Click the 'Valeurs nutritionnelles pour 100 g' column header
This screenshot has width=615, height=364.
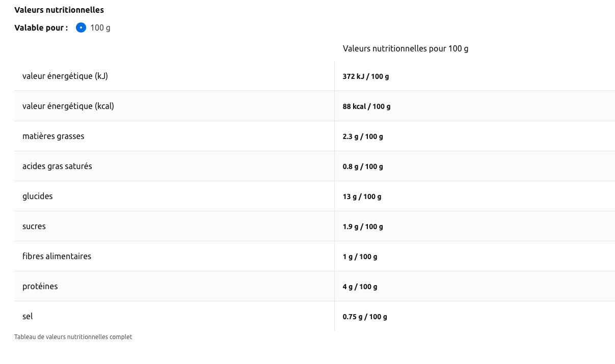[405, 49]
